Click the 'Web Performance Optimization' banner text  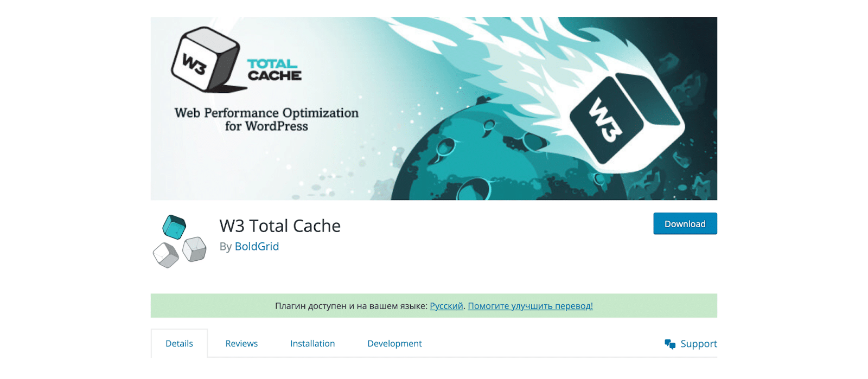click(x=266, y=113)
